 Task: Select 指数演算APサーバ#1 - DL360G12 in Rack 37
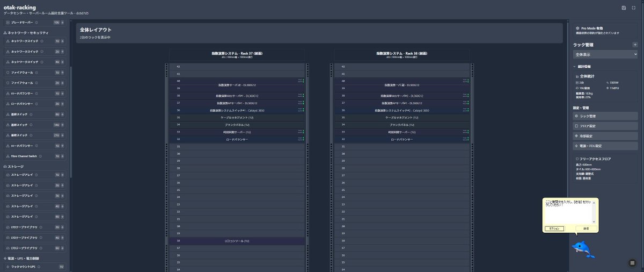coord(237,103)
